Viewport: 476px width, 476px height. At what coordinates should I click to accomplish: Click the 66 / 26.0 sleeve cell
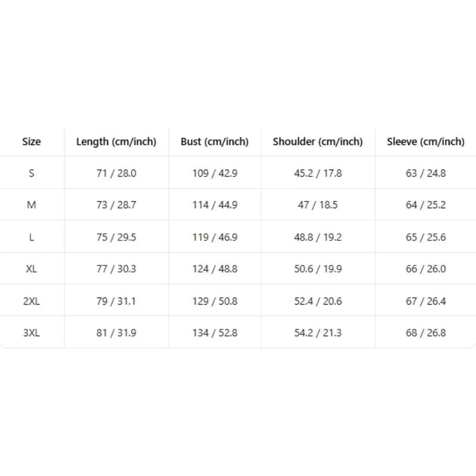(x=425, y=269)
